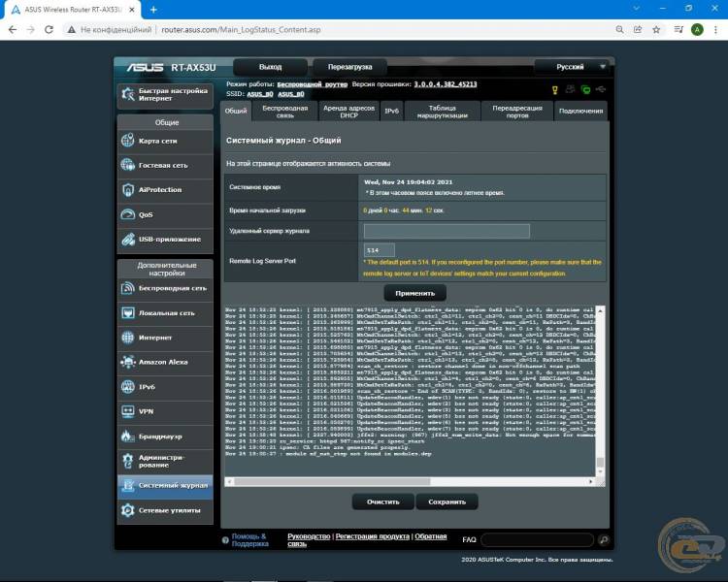
Task: Expand the Русский language dropdown
Action: (573, 67)
